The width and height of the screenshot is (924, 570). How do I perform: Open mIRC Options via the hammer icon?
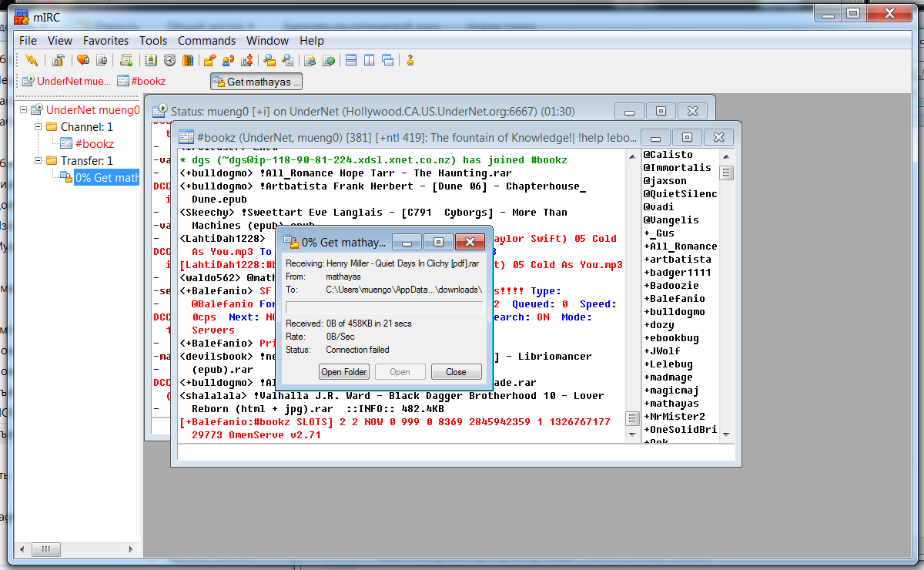(59, 60)
